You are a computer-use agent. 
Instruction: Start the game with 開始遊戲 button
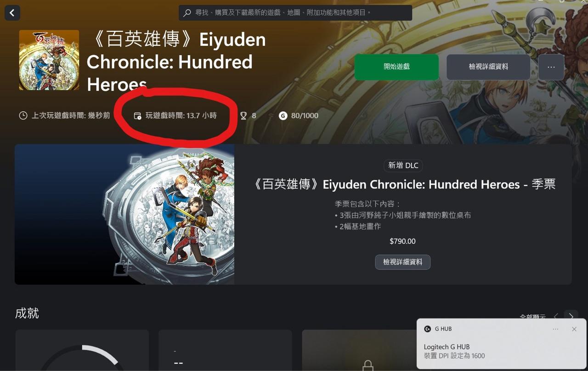396,67
